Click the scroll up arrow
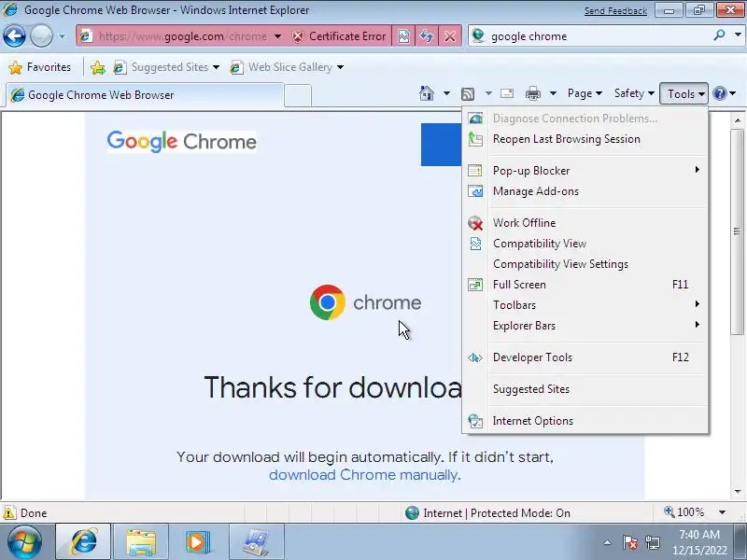The width and height of the screenshot is (747, 560). click(738, 120)
